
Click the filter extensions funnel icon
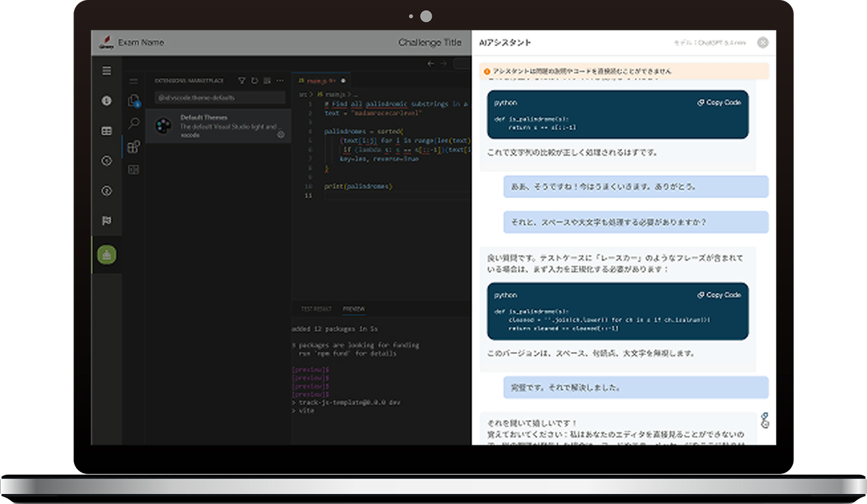click(x=242, y=81)
